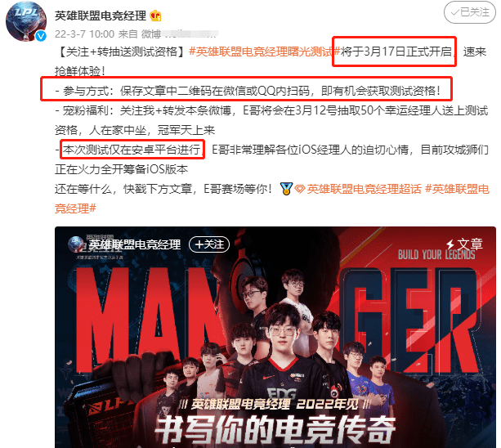Open the 英雄联盟电竞经理超话 super topic link
Image resolution: width=501 pixels, height=448 pixels.
click(x=365, y=189)
